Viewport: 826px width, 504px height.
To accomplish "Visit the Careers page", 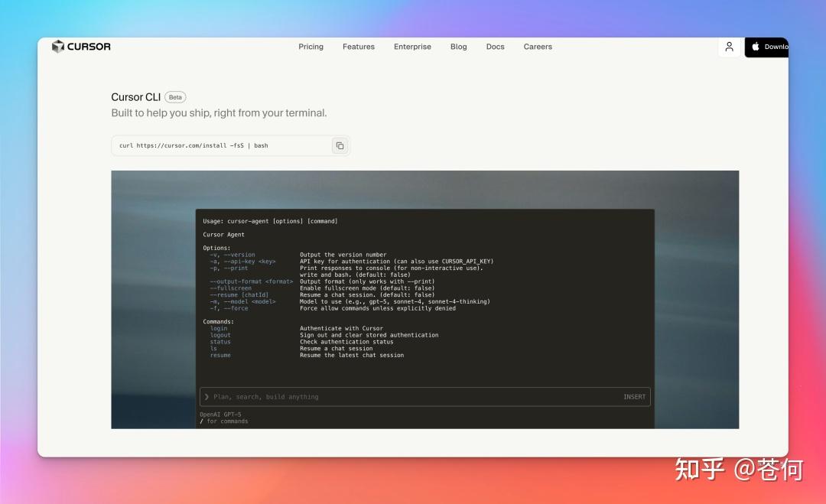I will pos(538,47).
